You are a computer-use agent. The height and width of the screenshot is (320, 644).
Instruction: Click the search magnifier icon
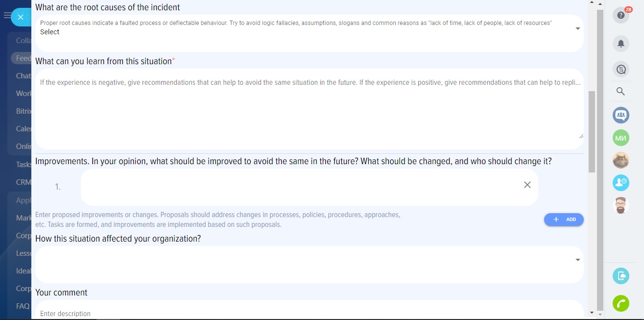(x=620, y=91)
